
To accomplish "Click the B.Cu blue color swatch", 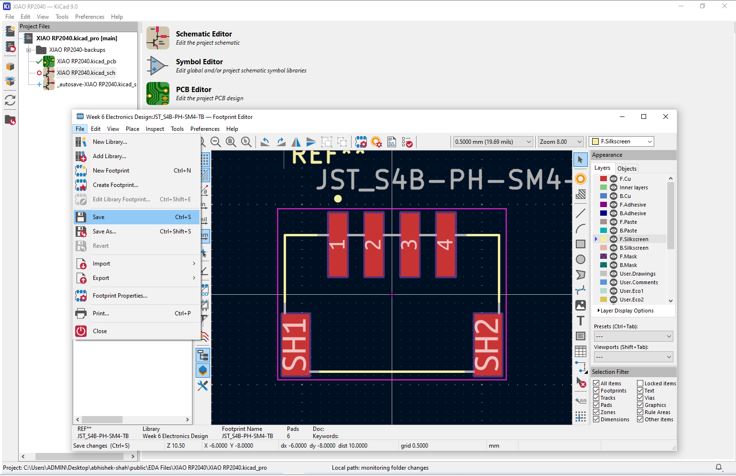I will (603, 196).
